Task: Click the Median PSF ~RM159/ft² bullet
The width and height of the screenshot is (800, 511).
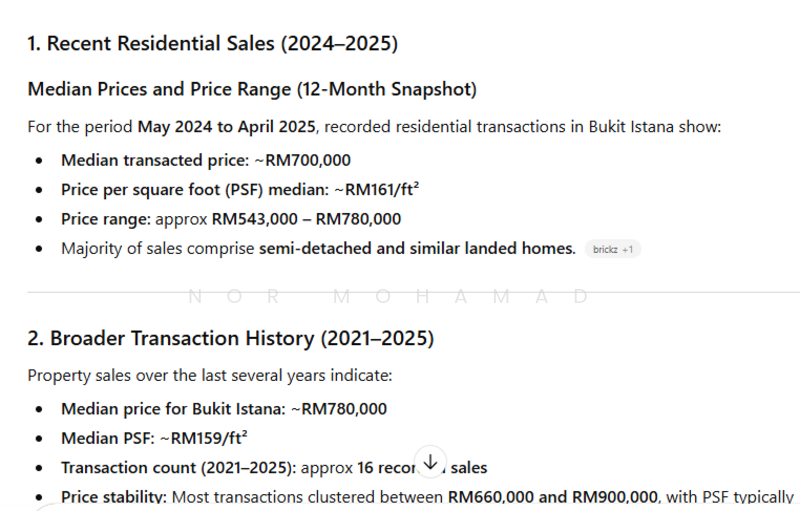Action: (x=153, y=437)
